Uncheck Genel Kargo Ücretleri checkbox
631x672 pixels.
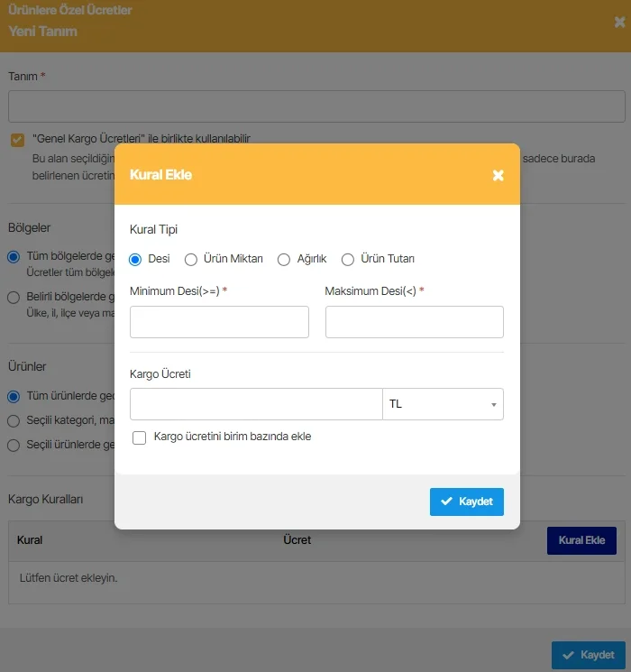[17, 140]
